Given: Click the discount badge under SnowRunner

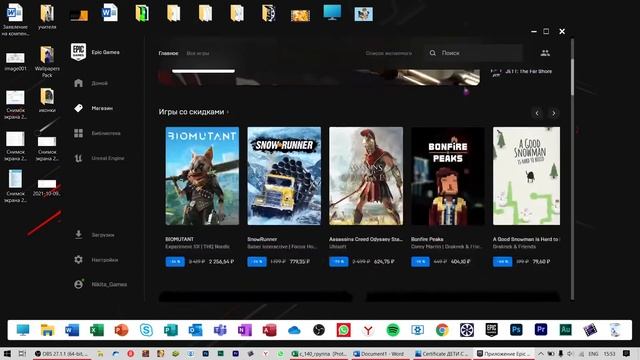Looking at the screenshot, I should pos(257,262).
